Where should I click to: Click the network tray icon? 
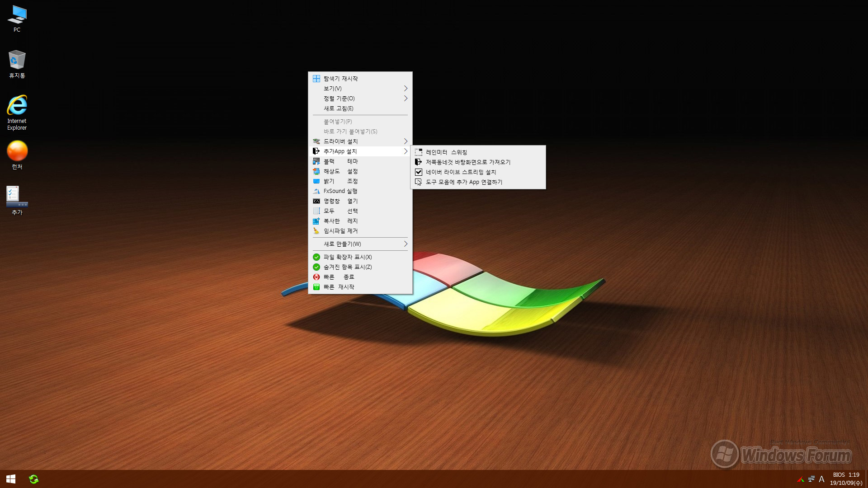811,479
